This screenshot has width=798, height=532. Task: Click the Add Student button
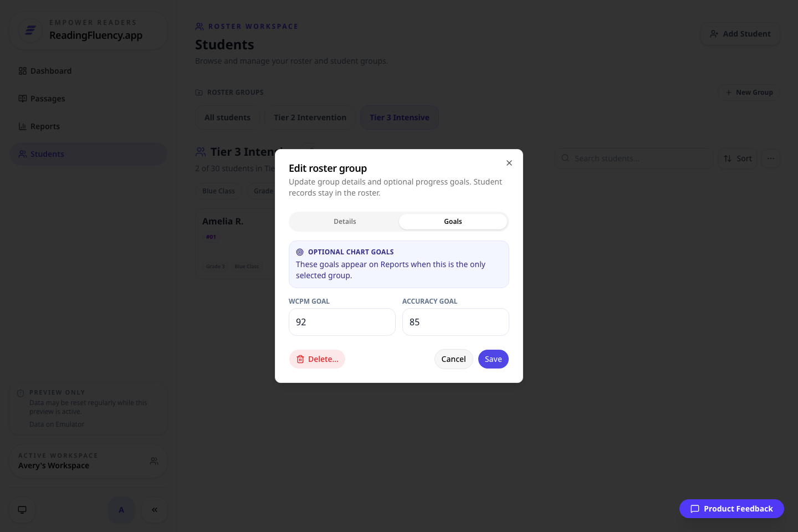point(740,34)
